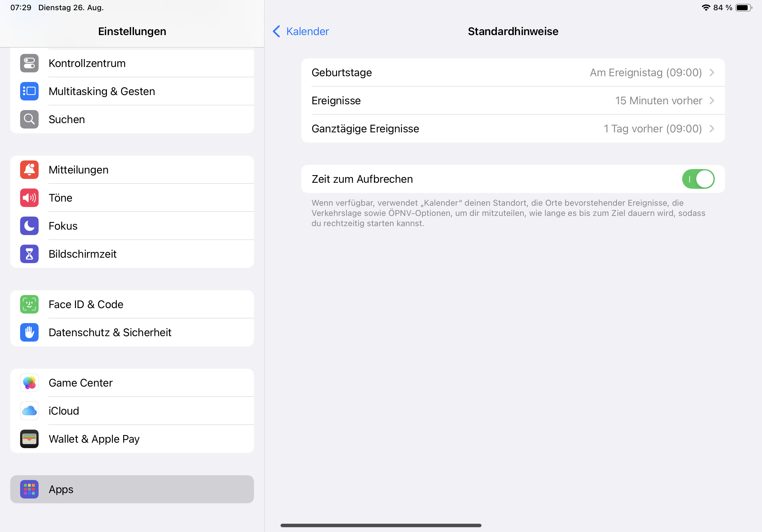
Task: Expand the Geburtstage alert options chevron
Action: tap(712, 73)
